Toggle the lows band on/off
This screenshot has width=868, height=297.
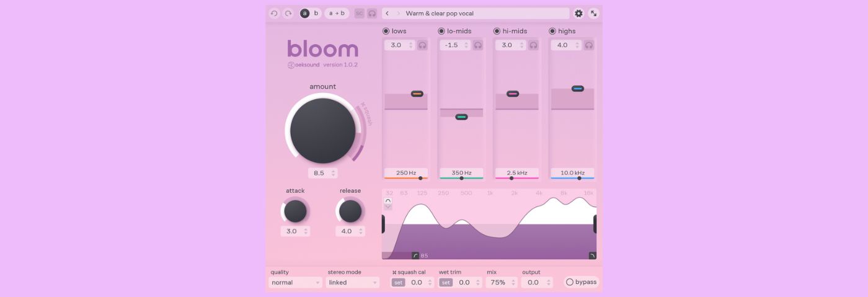click(386, 31)
